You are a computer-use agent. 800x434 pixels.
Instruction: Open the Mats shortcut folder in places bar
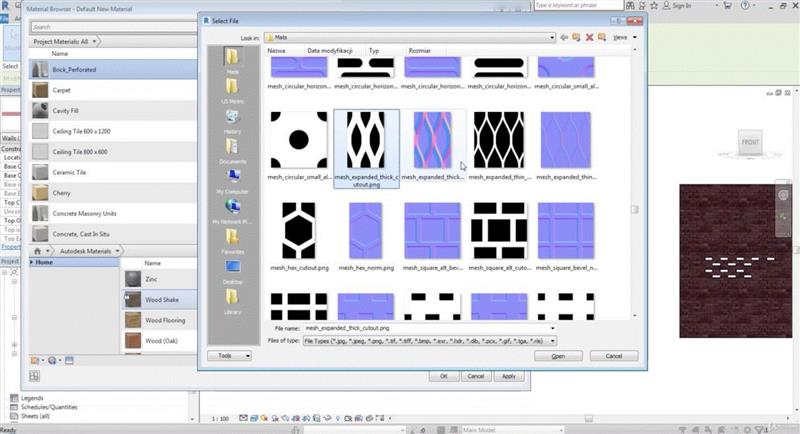click(x=232, y=61)
